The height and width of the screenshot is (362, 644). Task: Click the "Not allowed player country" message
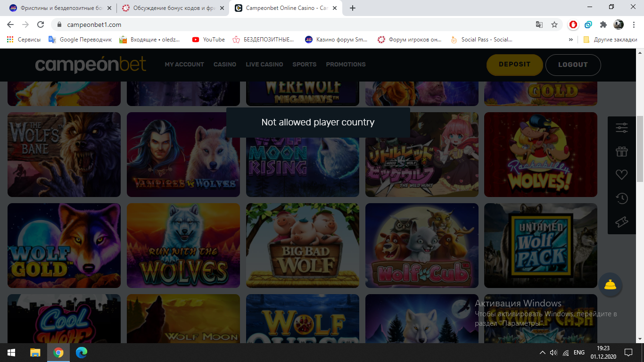coord(318,123)
